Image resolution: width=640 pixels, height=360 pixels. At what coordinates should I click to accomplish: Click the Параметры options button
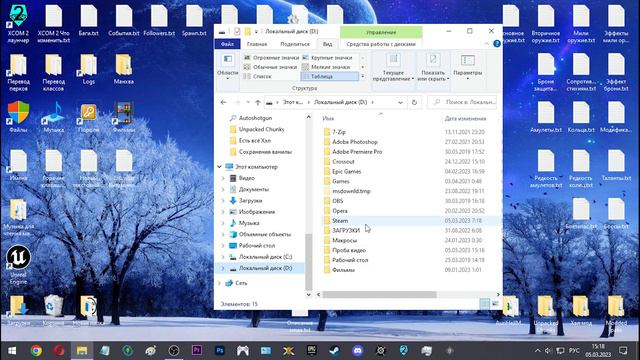tap(467, 67)
